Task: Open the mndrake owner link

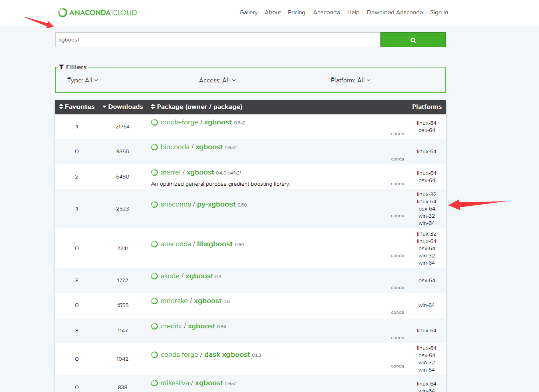Action: tap(174, 301)
